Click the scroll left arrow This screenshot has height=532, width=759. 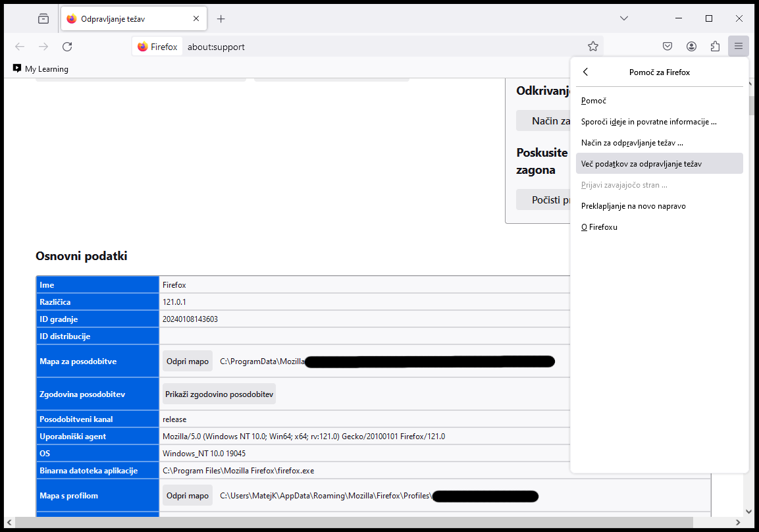tap(9, 522)
